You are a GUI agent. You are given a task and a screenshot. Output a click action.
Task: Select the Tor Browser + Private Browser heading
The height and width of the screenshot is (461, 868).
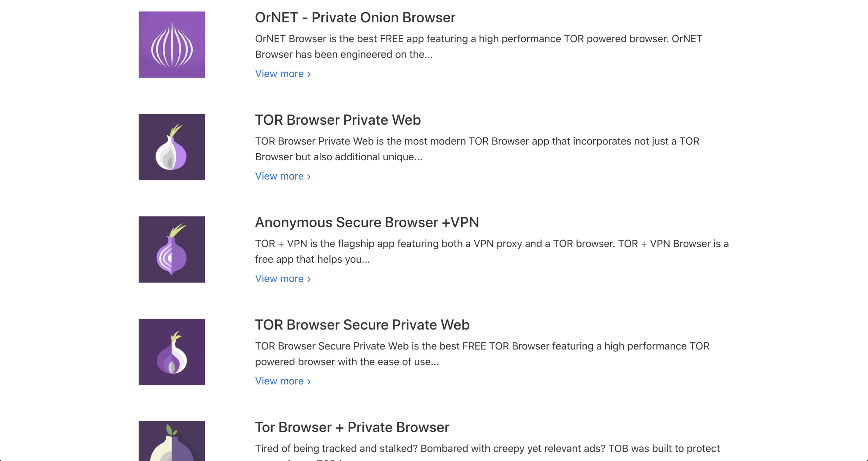click(x=352, y=427)
